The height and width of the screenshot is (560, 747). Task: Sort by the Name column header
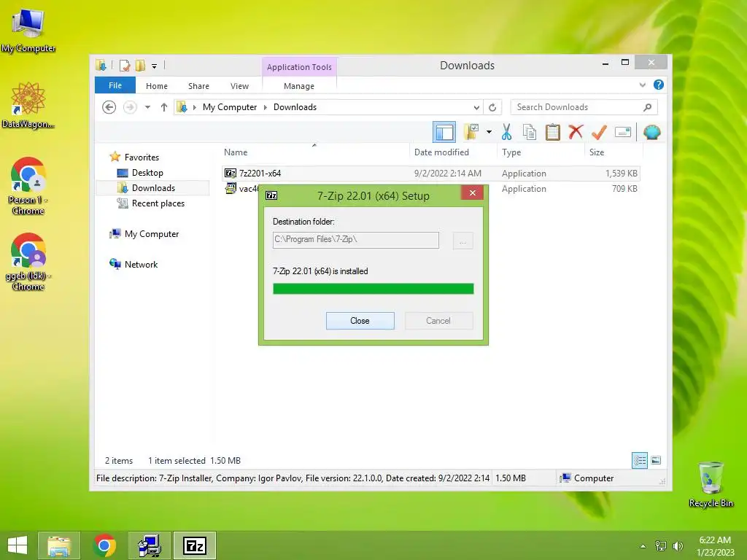[236, 152]
